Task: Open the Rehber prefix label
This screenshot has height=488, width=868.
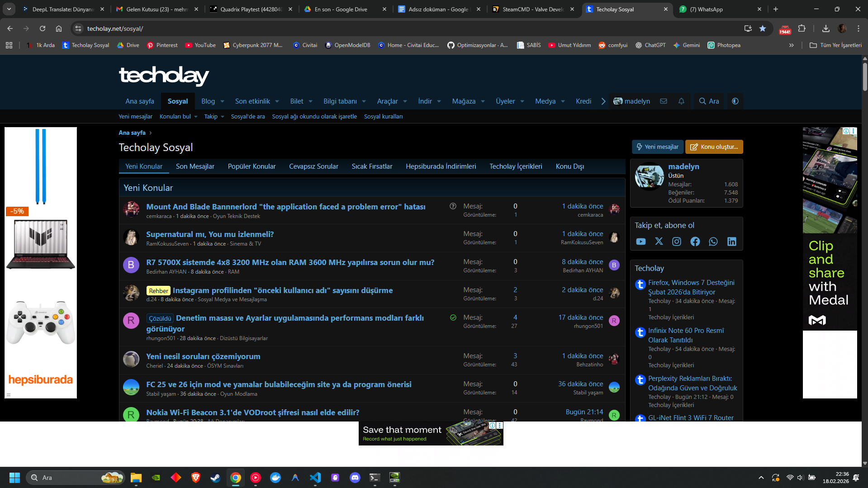Action: tap(158, 291)
